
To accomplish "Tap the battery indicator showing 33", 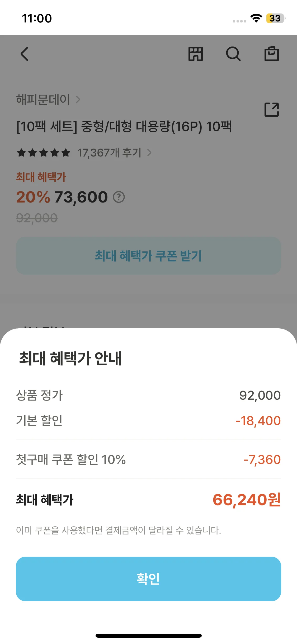I will [x=275, y=18].
